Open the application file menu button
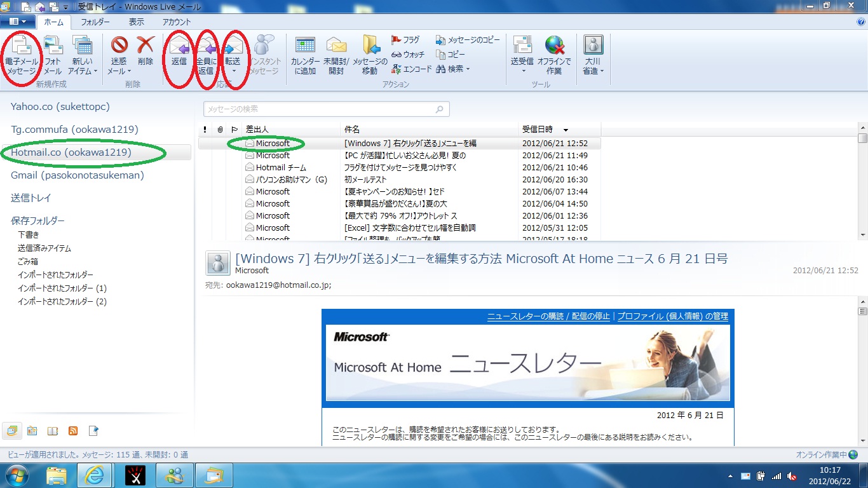The image size is (868, 488). click(17, 22)
